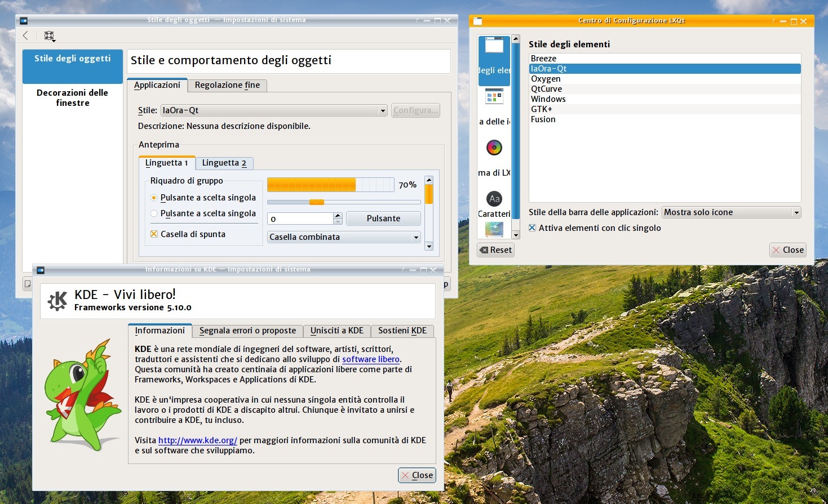Open the Informazioni tab in KDE window
This screenshot has width=828, height=504.
(x=160, y=331)
